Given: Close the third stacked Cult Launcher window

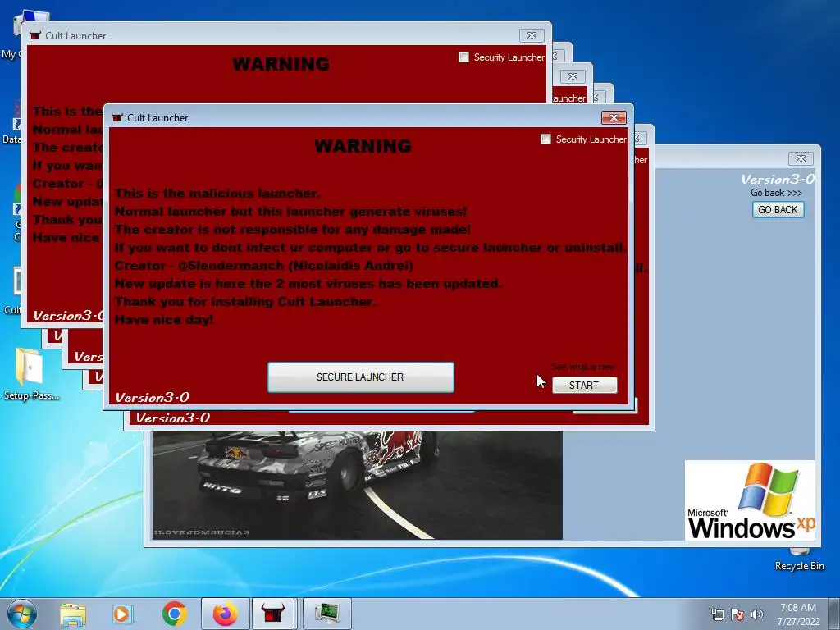Looking at the screenshot, I should pos(573,76).
